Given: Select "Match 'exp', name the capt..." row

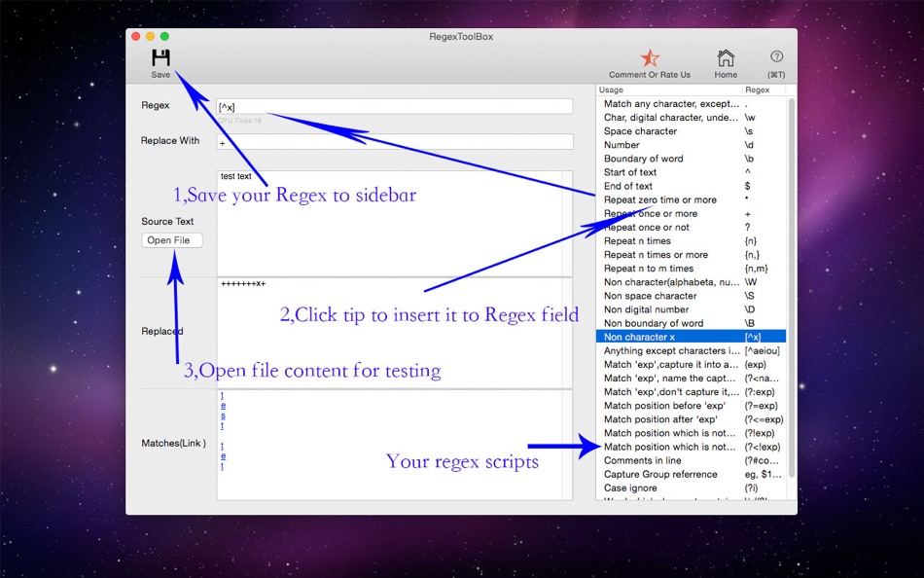Looking at the screenshot, I should (691, 379).
